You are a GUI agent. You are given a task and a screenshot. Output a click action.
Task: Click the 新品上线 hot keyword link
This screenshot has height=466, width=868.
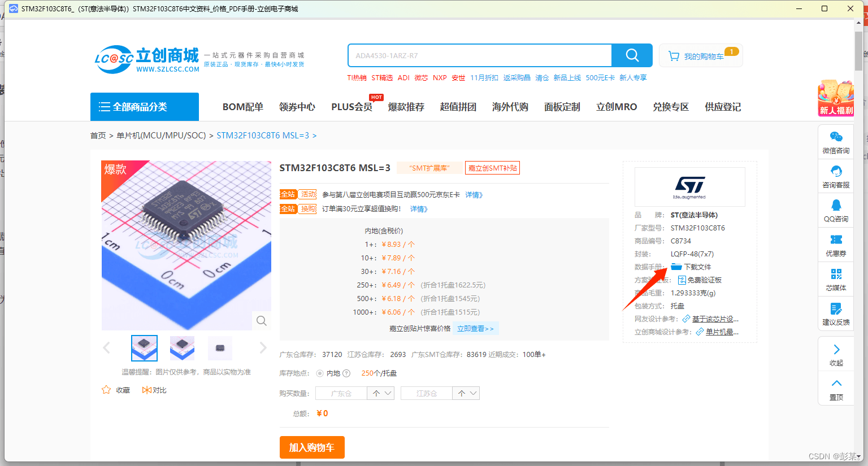pos(567,78)
